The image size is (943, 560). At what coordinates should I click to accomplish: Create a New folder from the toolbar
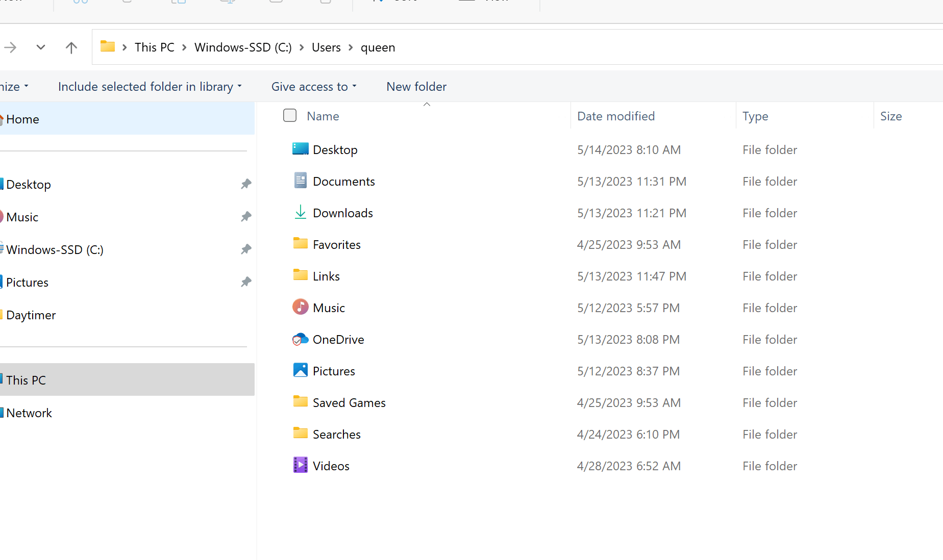click(416, 86)
